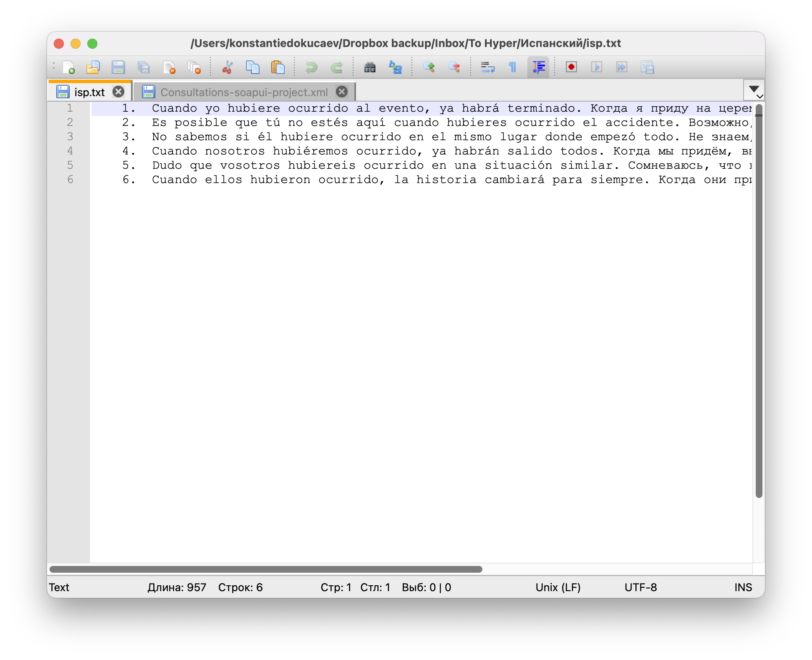The height and width of the screenshot is (660, 812).
Task: Toggle word wrap in toolbar
Action: tap(487, 67)
